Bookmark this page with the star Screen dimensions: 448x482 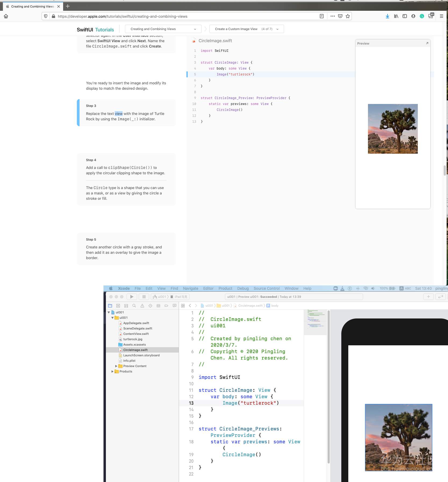[348, 16]
